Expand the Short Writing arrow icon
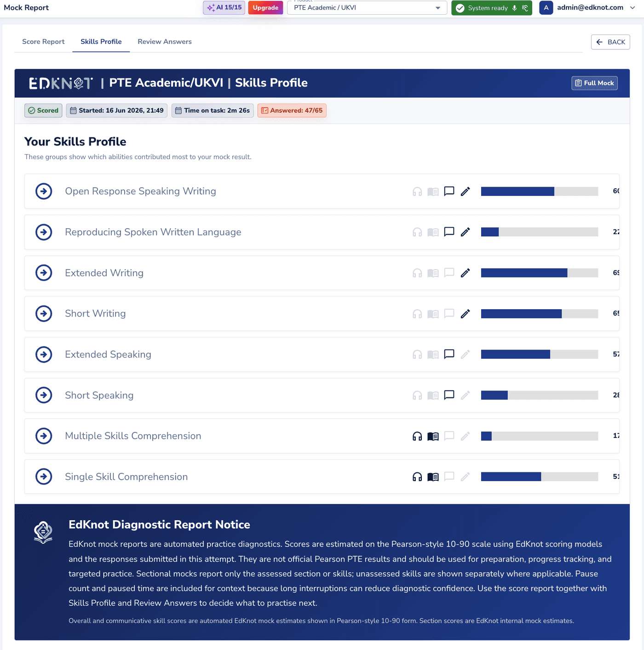Screen dimensions: 644x650 [x=44, y=314]
